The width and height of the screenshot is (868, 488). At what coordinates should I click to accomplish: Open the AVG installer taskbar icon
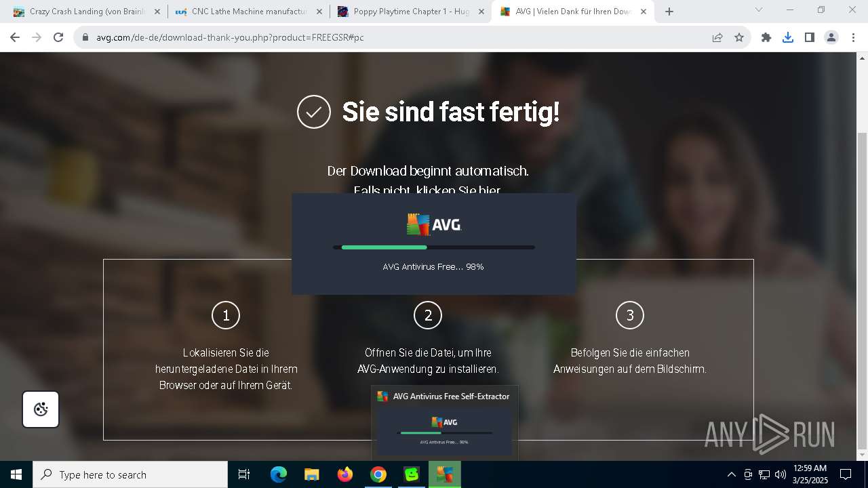click(x=445, y=474)
